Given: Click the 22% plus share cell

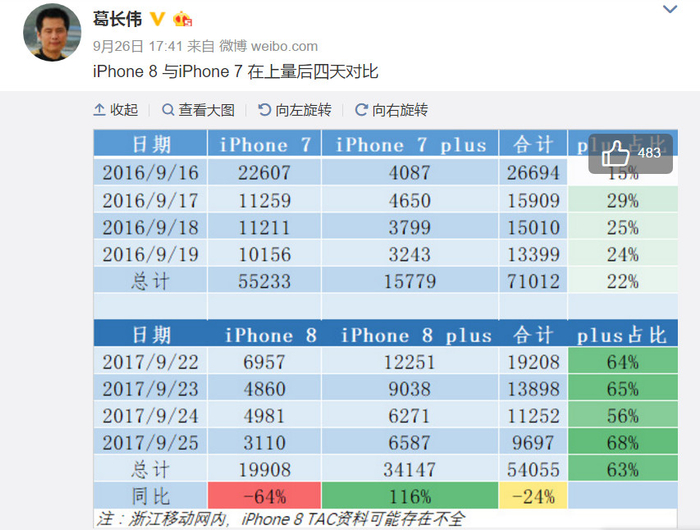Looking at the screenshot, I should tap(623, 281).
